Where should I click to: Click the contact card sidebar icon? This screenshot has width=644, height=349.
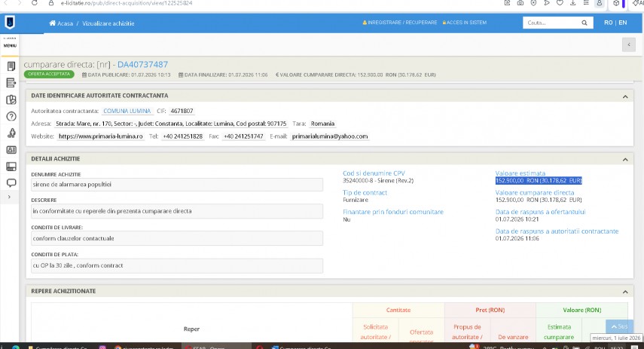pyautogui.click(x=11, y=150)
